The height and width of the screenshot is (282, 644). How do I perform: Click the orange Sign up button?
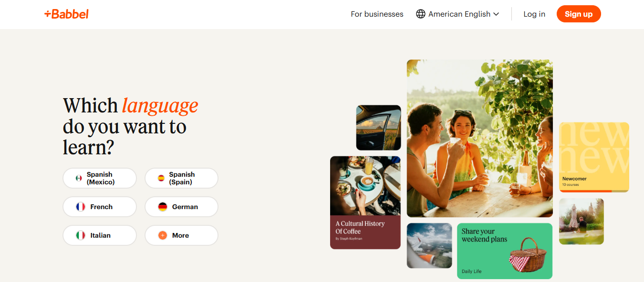tap(579, 14)
